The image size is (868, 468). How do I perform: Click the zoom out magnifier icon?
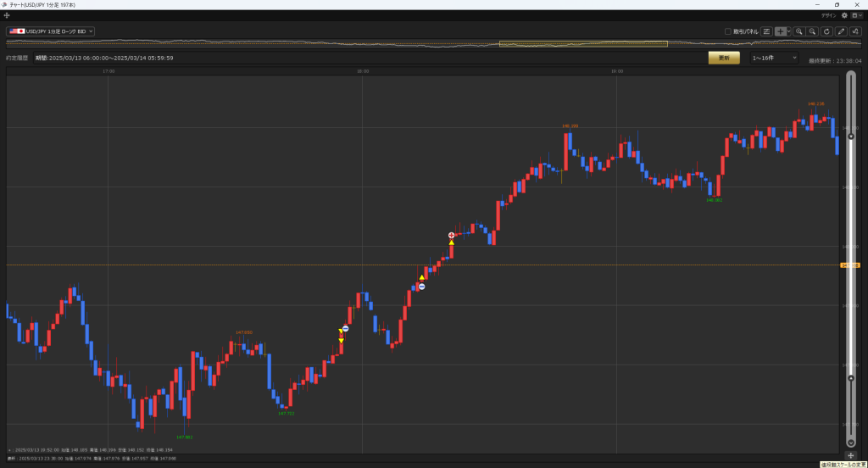[x=812, y=31]
